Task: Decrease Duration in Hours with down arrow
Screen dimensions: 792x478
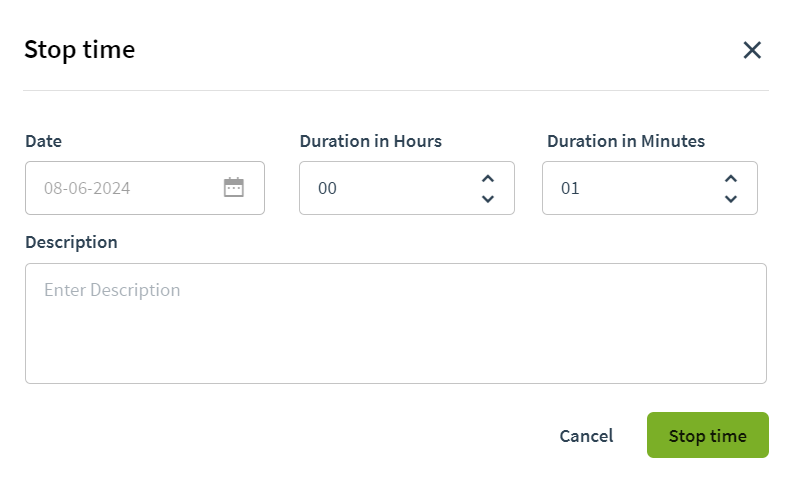Action: 488,199
